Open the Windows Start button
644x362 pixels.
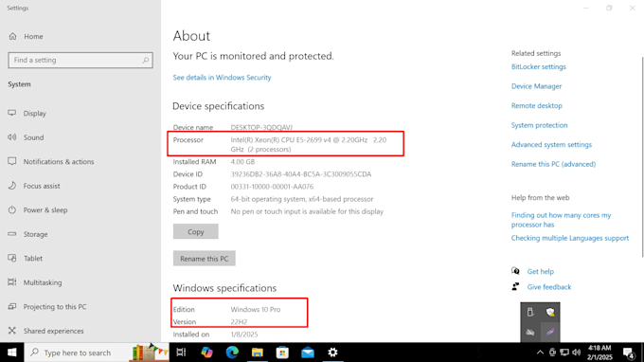tap(12, 353)
